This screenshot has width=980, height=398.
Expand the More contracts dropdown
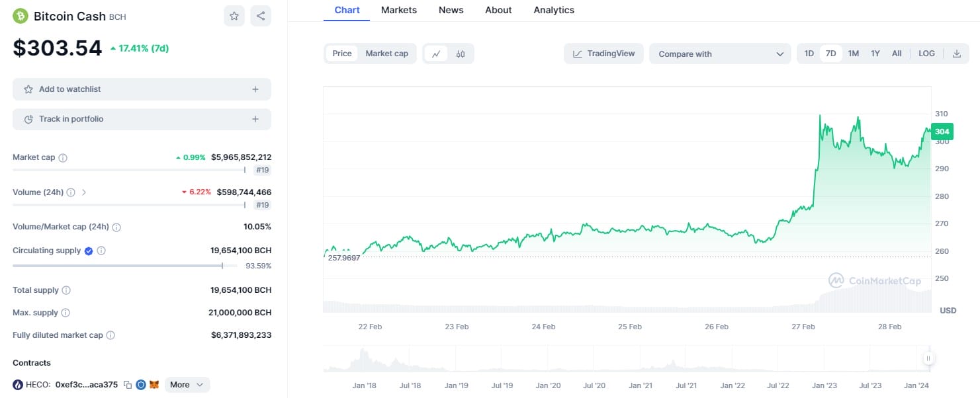pos(187,385)
